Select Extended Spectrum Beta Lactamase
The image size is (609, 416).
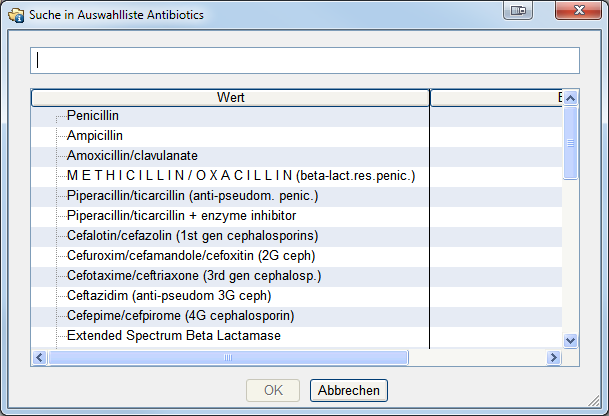(x=174, y=336)
